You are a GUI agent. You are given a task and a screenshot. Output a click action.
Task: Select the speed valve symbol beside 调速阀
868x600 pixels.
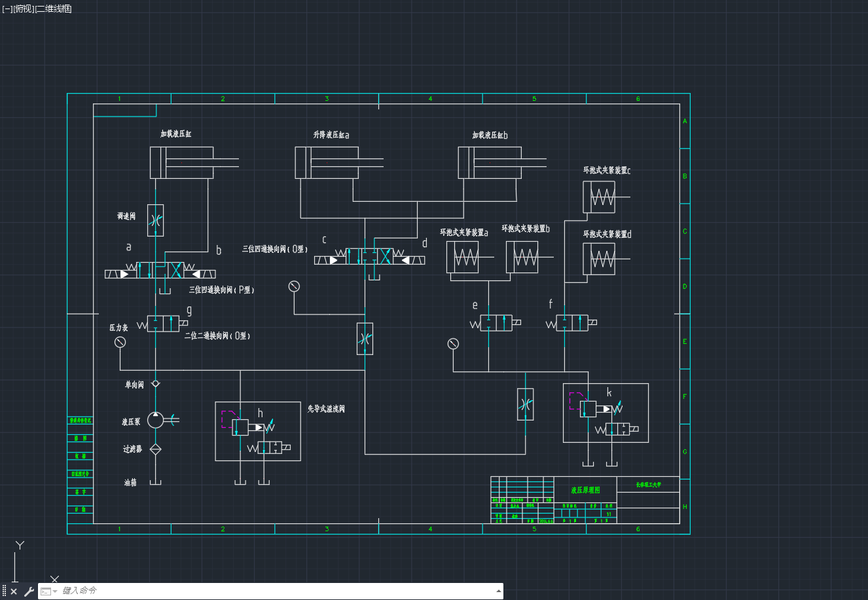pyautogui.click(x=156, y=220)
